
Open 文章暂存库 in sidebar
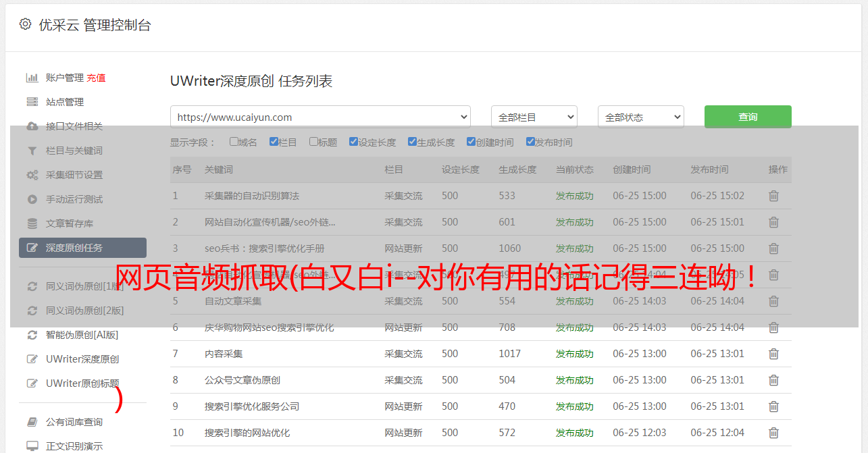point(70,223)
